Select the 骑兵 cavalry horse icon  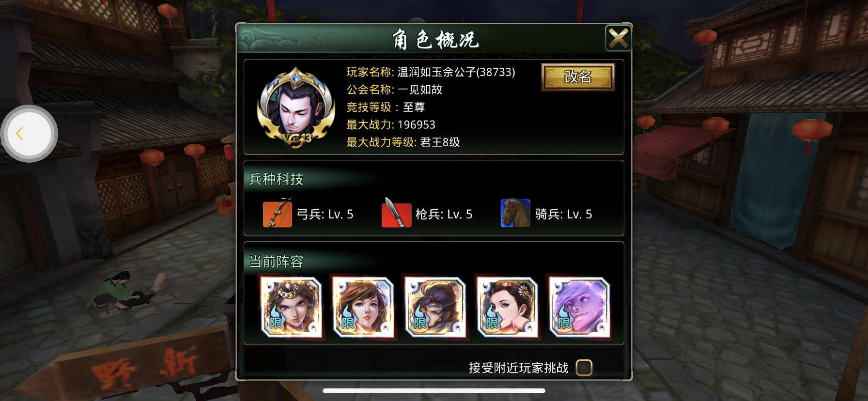(515, 213)
